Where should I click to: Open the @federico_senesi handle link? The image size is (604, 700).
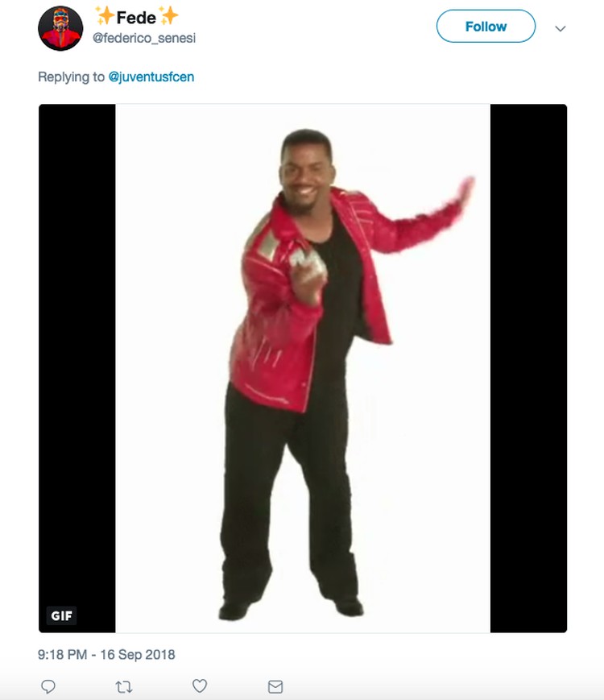pyautogui.click(x=144, y=38)
